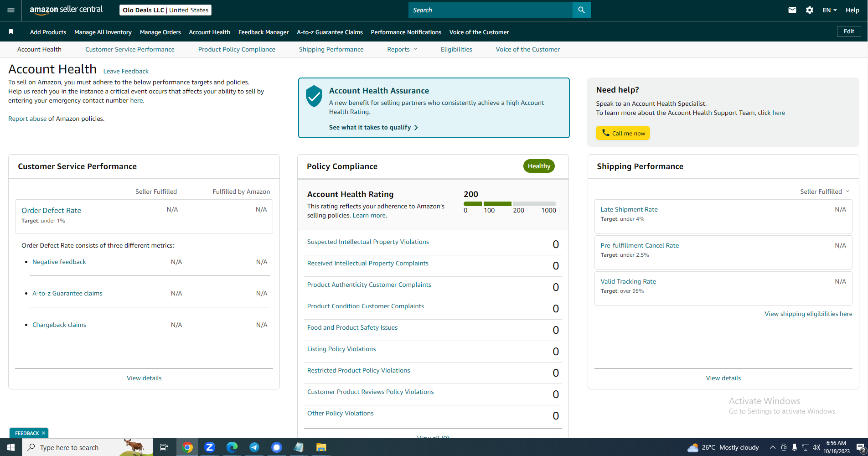Open Manage All Inventory
The image size is (868, 456).
[x=103, y=32]
